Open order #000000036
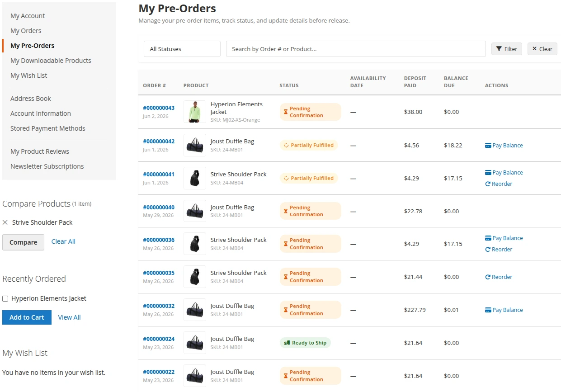Viewport: 561px width, 392px height. [x=159, y=240]
